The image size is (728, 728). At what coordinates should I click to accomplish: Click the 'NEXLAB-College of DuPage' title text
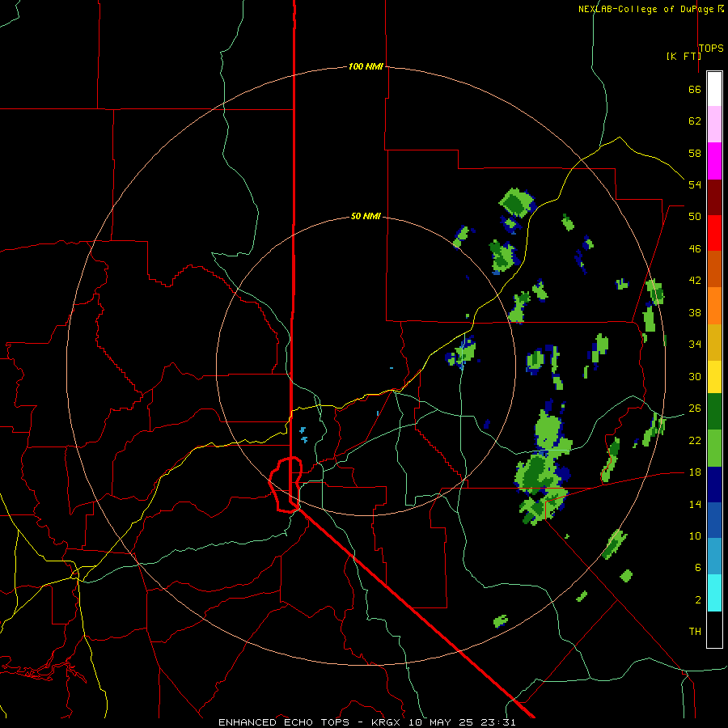tap(647, 9)
